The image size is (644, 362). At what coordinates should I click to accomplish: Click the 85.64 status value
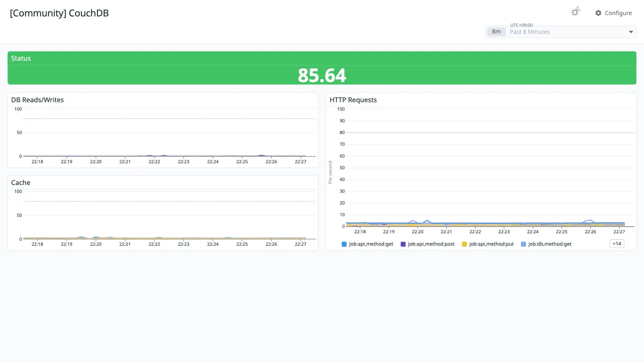pyautogui.click(x=322, y=75)
